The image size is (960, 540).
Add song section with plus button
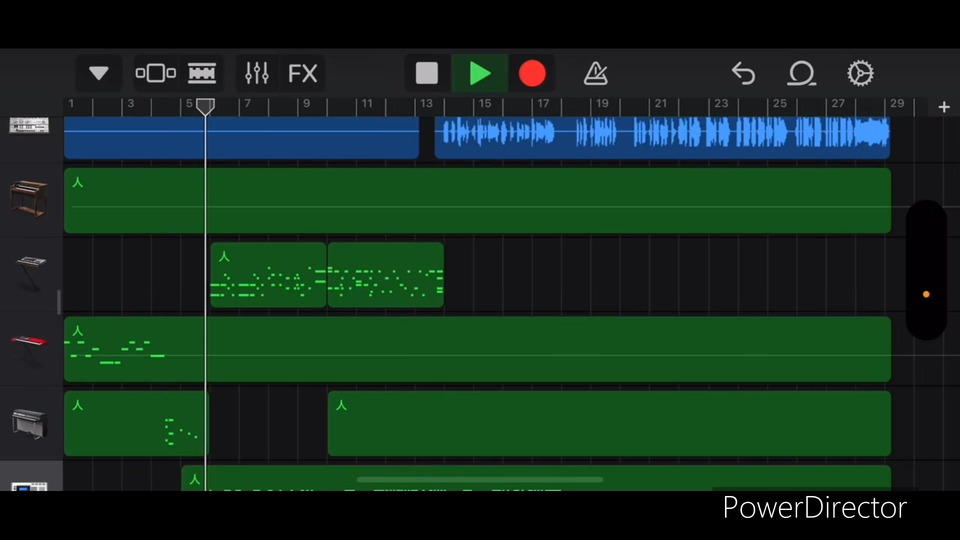pyautogui.click(x=943, y=107)
